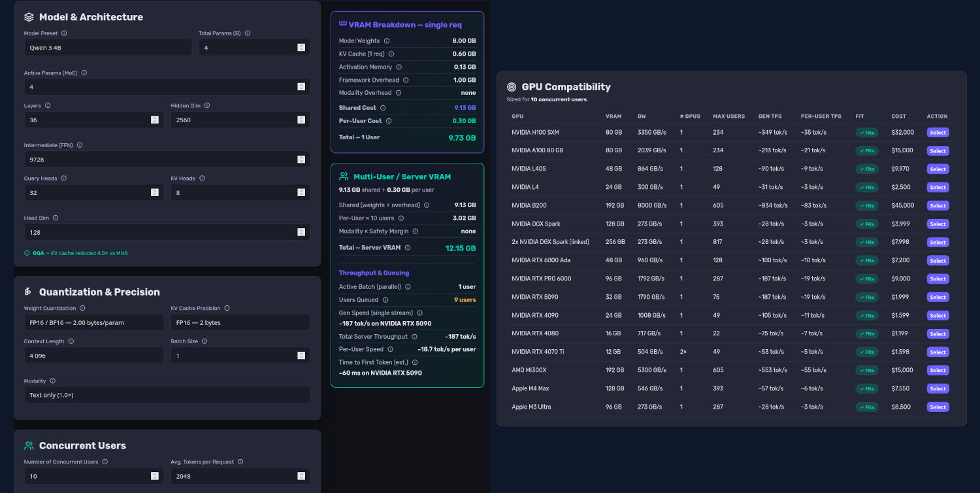Select the NVIDIA RTX 4070 Ti GPU

tap(938, 352)
